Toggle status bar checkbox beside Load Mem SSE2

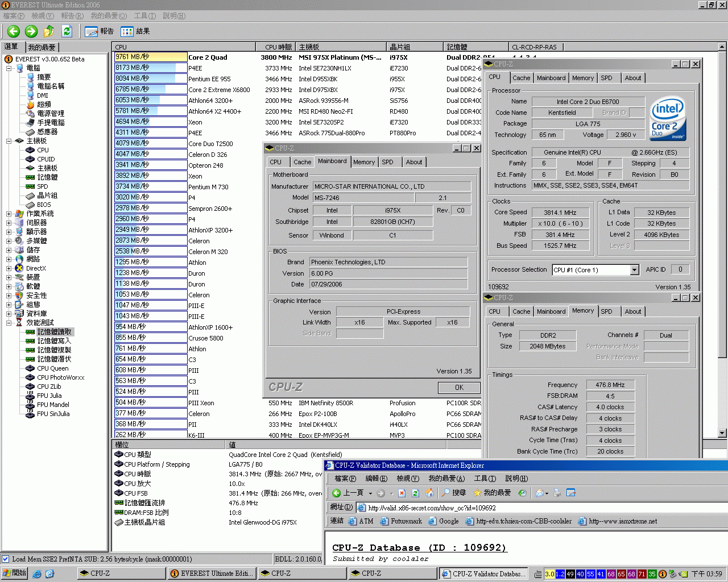pyautogui.click(x=5, y=559)
